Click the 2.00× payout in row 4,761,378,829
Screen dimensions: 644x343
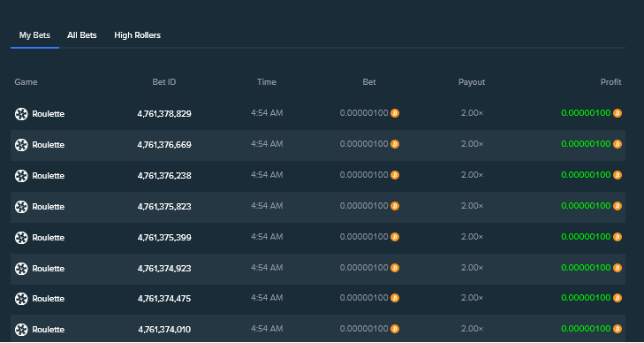point(472,113)
